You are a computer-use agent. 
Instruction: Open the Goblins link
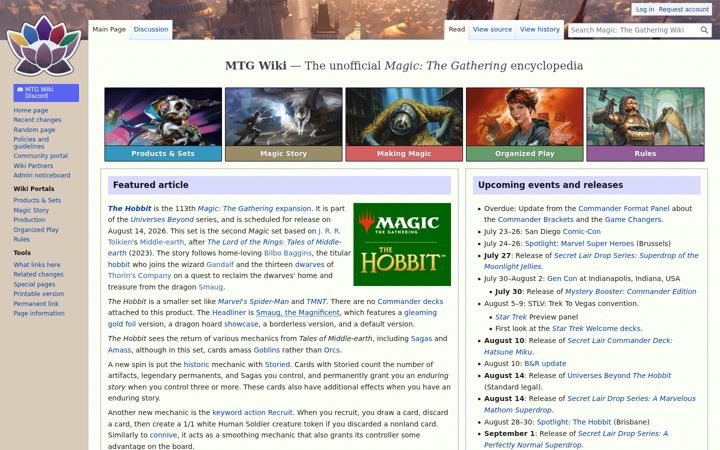(266, 350)
